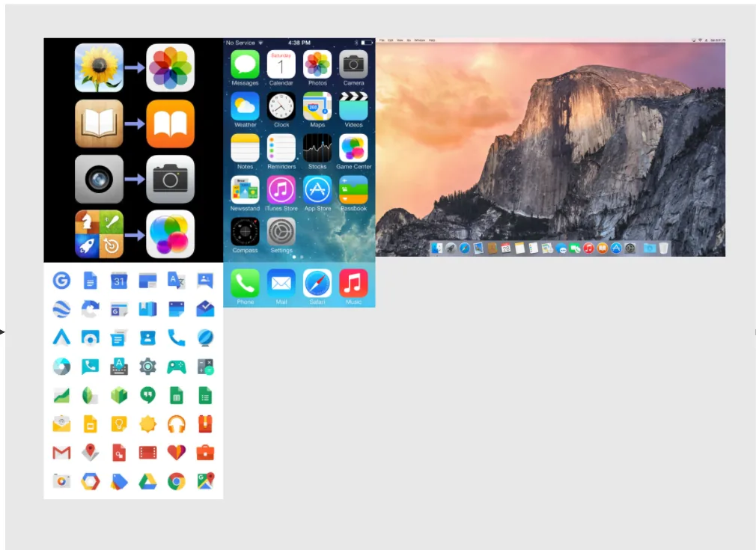Image resolution: width=756 pixels, height=550 pixels.
Task: Click the green Hangouts quote icon
Action: [x=147, y=395]
